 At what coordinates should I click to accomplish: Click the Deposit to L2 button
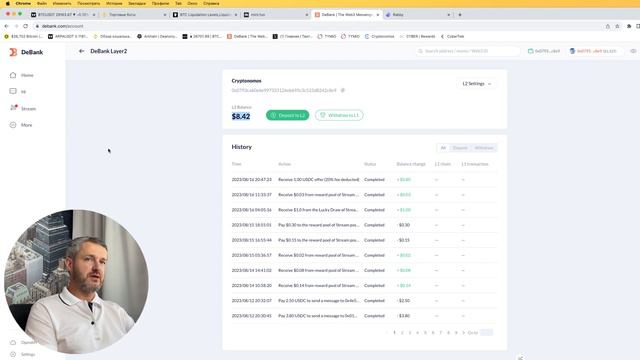[x=287, y=115]
